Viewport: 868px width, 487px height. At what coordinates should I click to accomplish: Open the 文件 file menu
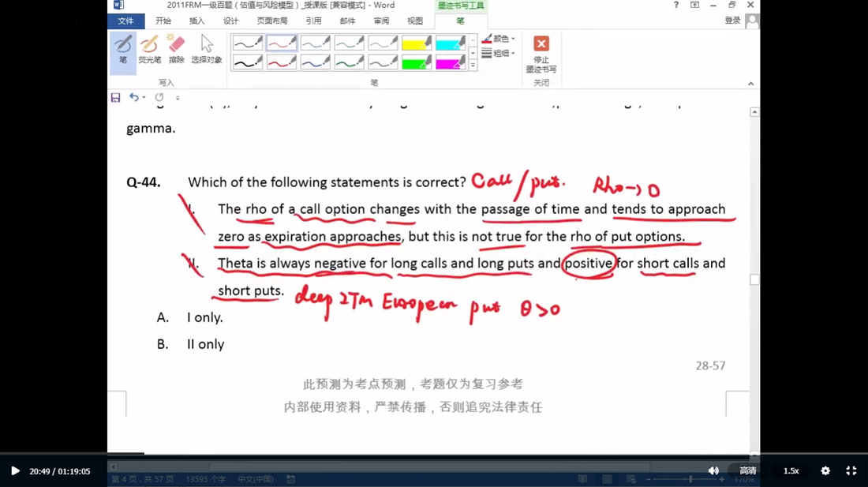pos(125,21)
